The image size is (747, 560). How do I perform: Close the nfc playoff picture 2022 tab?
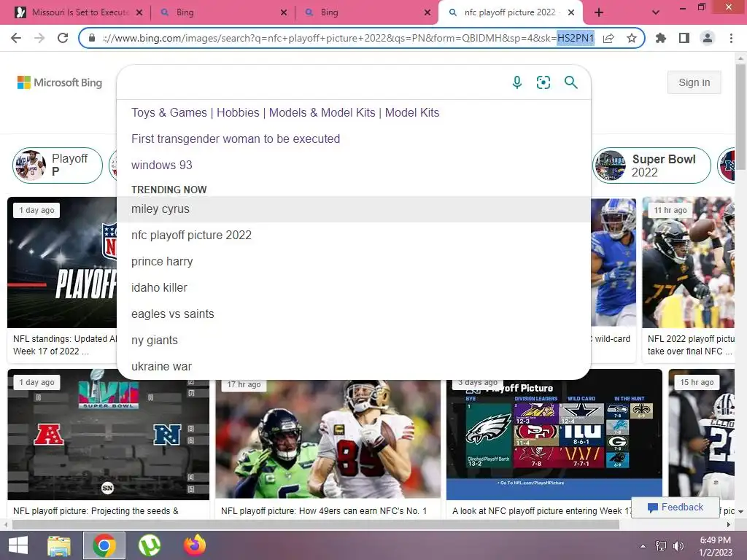point(571,12)
